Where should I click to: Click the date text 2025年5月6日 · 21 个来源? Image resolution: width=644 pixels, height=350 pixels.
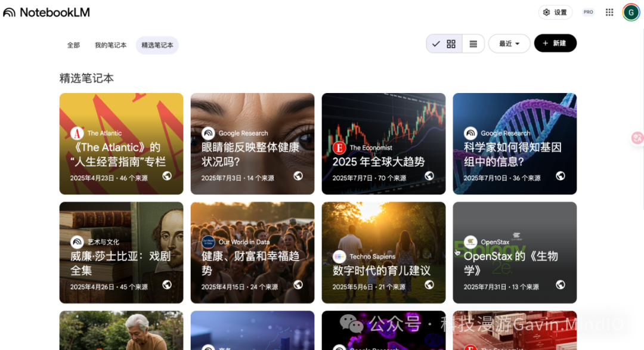369,287
